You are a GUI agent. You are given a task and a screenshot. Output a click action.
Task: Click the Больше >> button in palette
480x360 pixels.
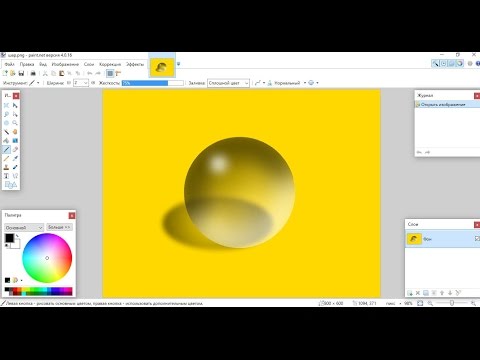[x=59, y=227]
